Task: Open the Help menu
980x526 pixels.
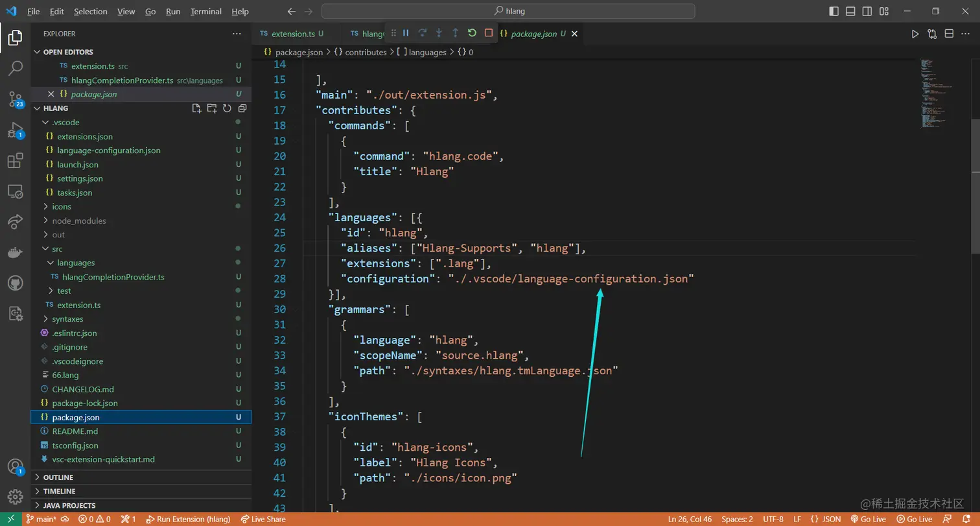Action: [x=240, y=11]
